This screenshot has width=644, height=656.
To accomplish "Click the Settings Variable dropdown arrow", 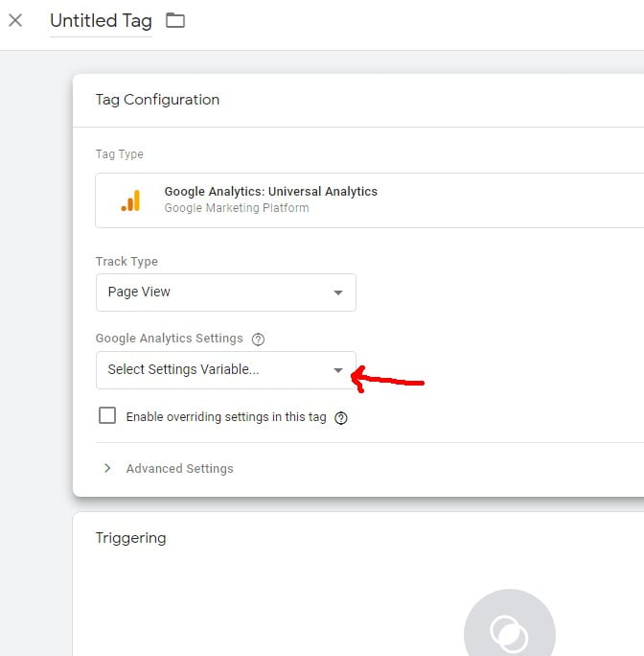I will point(338,370).
